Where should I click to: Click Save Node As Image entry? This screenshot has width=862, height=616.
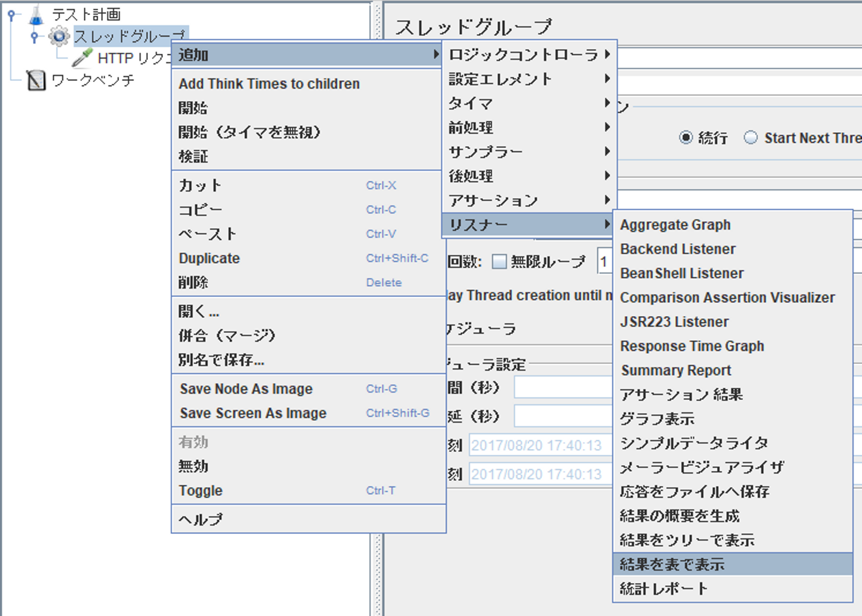(309, 389)
